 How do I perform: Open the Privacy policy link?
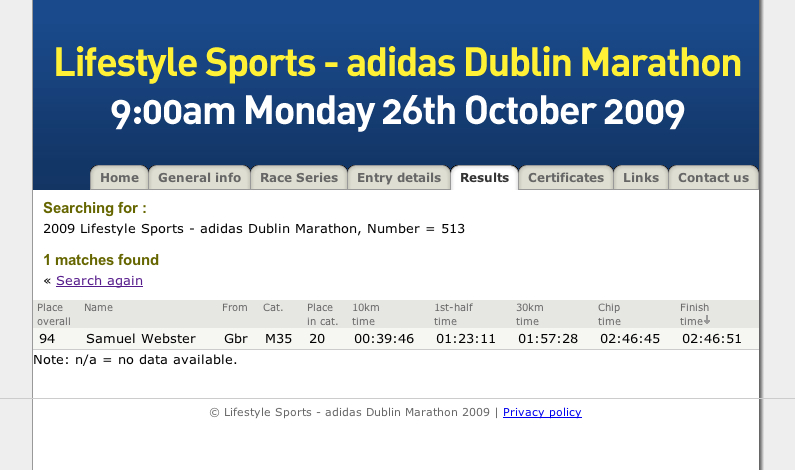542,412
